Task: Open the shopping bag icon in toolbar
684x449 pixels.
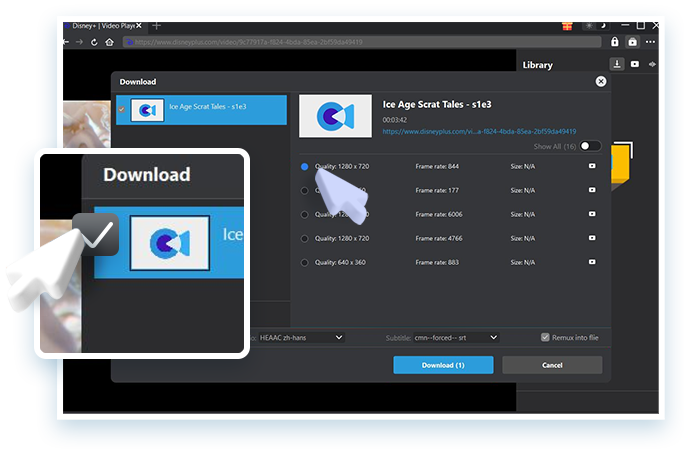Action: tap(632, 42)
